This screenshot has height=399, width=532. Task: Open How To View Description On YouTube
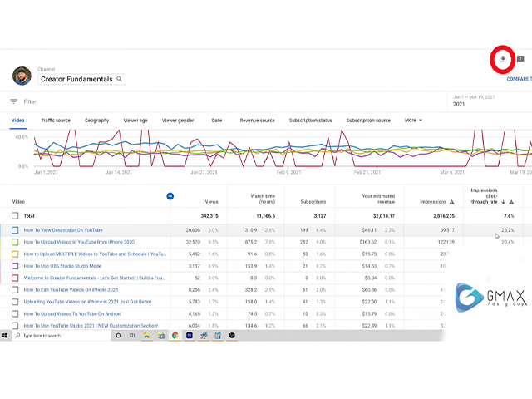click(x=63, y=230)
